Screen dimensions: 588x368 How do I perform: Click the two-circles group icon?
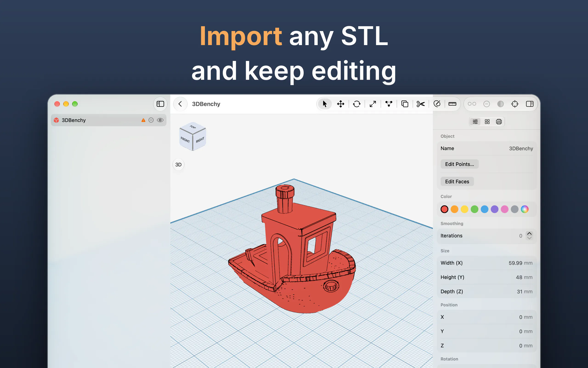(472, 104)
